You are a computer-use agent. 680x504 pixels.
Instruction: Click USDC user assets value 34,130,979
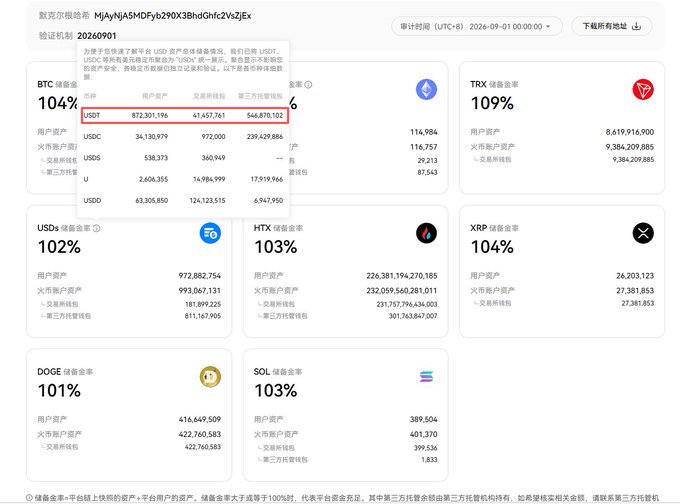coord(151,137)
